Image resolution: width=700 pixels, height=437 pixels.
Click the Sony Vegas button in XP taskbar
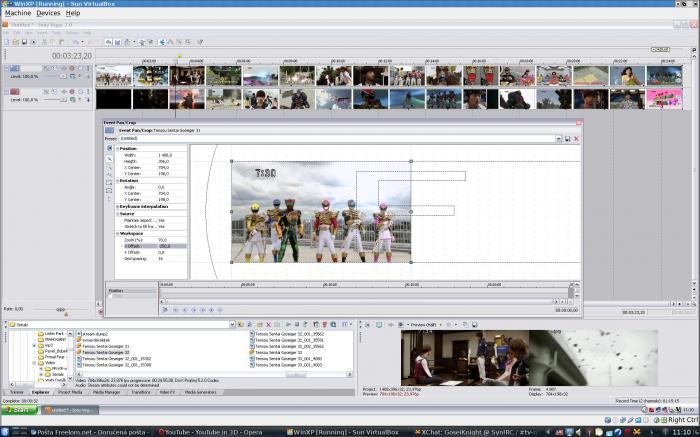tap(70, 410)
